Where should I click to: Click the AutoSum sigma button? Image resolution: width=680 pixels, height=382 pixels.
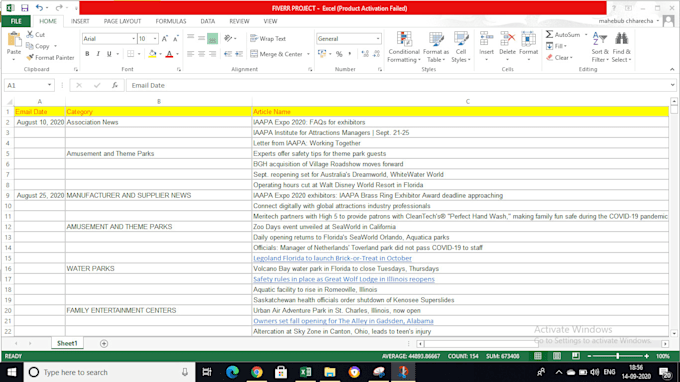click(x=562, y=34)
